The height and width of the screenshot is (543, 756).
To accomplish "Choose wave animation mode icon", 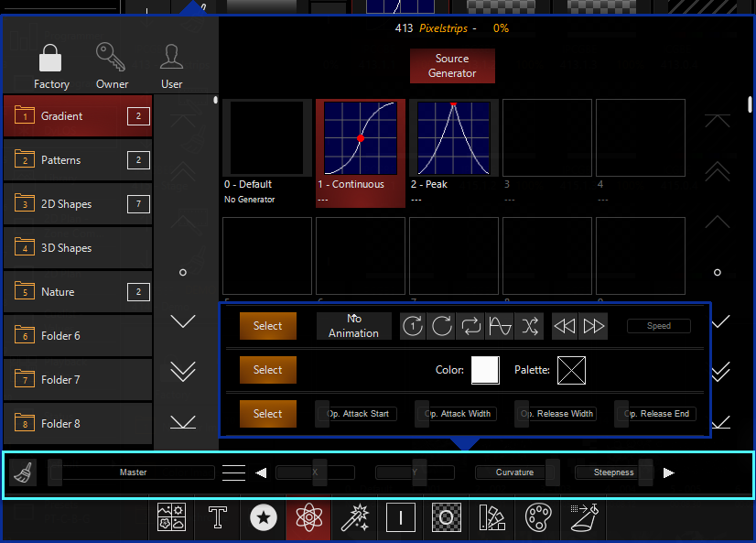I will pyautogui.click(x=500, y=326).
